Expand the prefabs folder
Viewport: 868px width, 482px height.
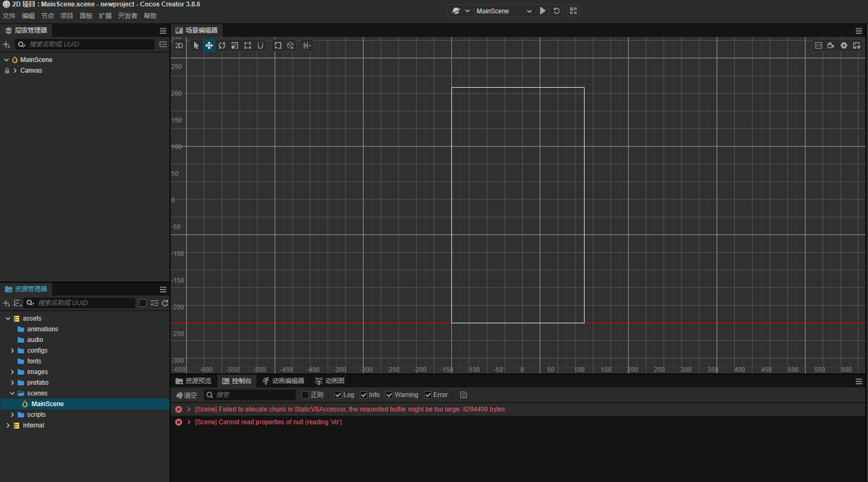[x=12, y=383]
